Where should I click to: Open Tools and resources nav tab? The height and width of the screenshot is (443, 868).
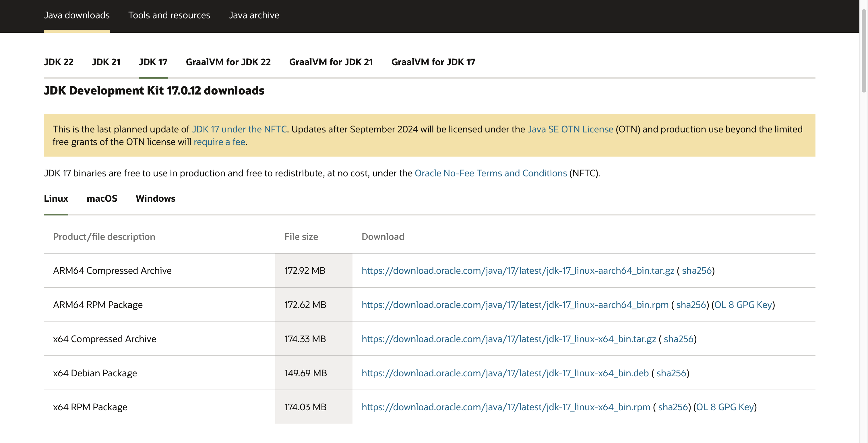[169, 15]
